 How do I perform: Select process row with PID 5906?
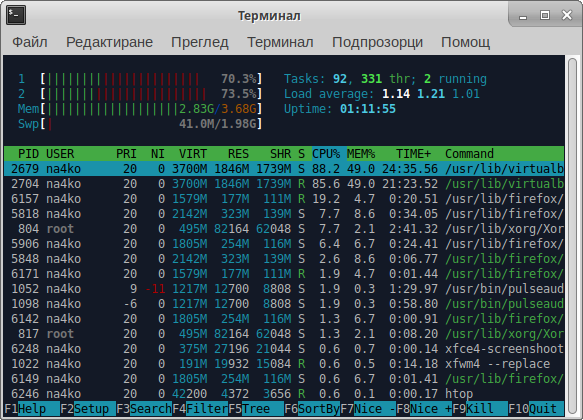tap(284, 244)
